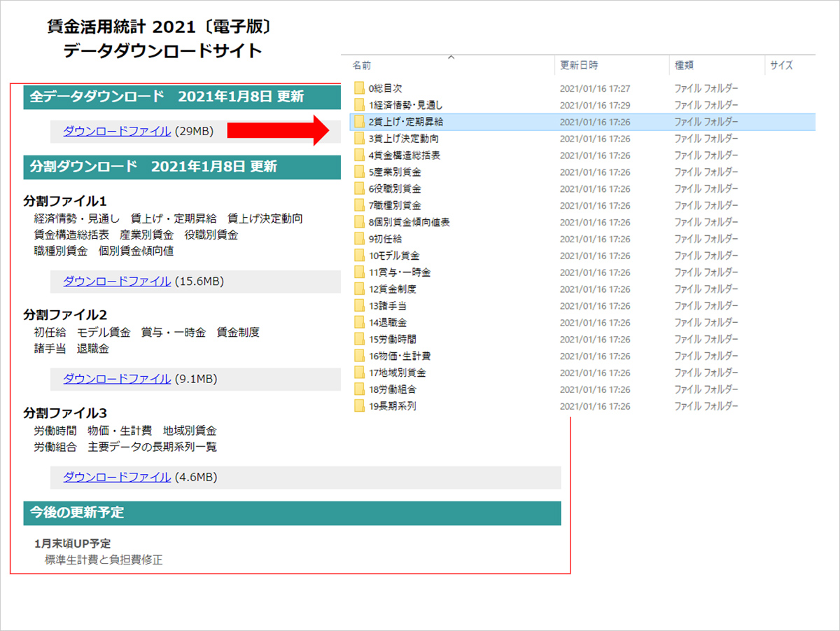Open the 10モデル賃金 folder icon
The width and height of the screenshot is (840, 631).
360,256
